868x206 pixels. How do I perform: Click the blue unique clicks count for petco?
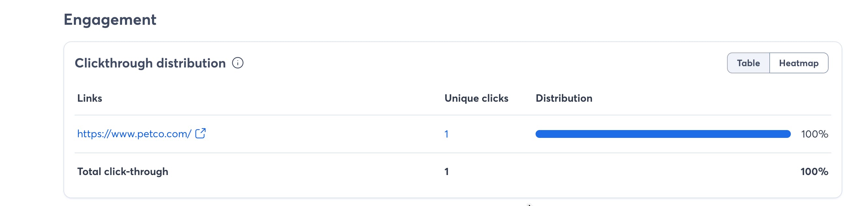pos(446,134)
